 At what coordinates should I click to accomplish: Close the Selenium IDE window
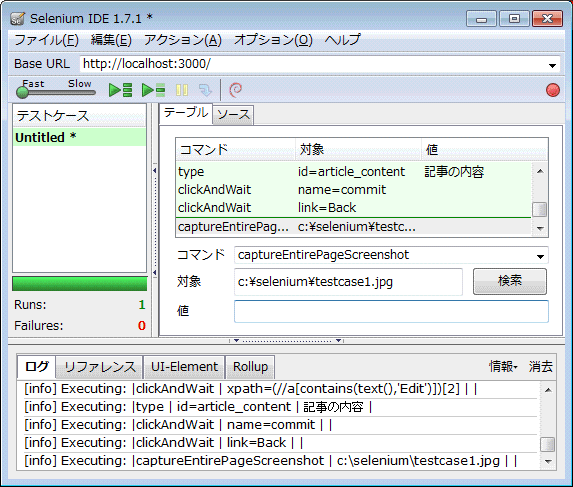[547, 19]
